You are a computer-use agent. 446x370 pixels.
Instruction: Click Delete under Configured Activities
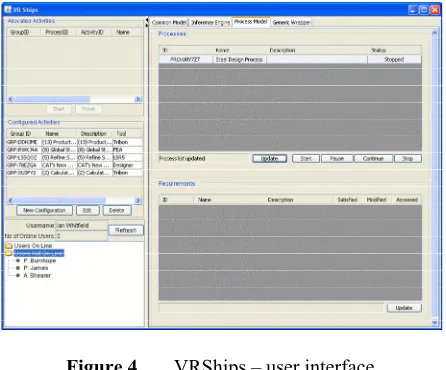click(116, 210)
